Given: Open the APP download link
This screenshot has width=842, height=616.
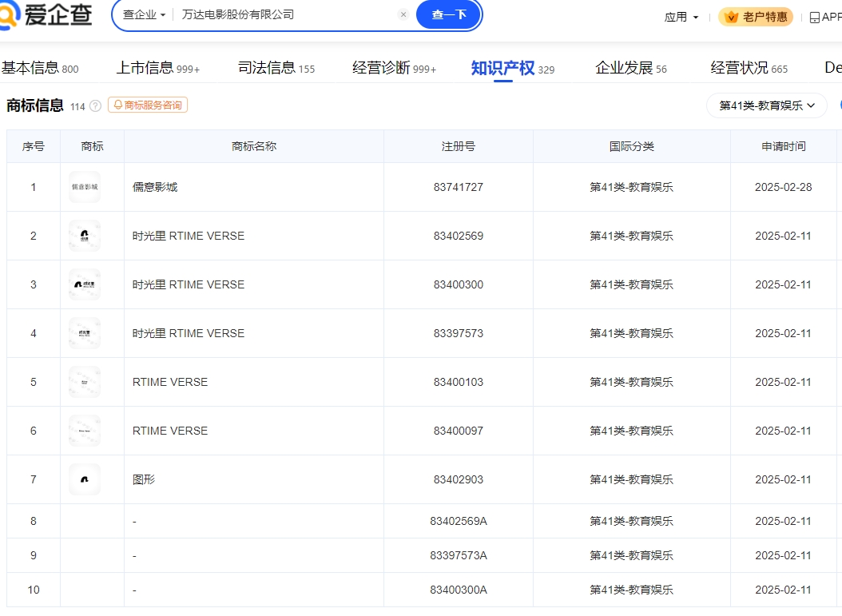Looking at the screenshot, I should tap(825, 18).
